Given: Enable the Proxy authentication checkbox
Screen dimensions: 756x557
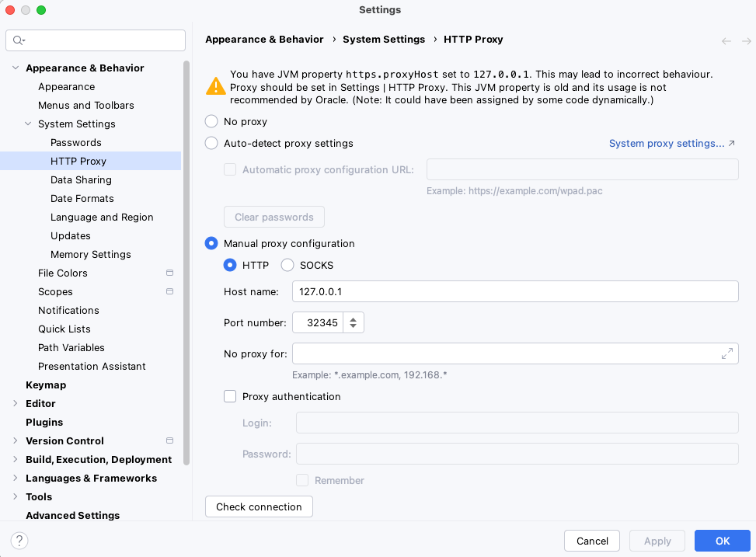Looking at the screenshot, I should (230, 396).
